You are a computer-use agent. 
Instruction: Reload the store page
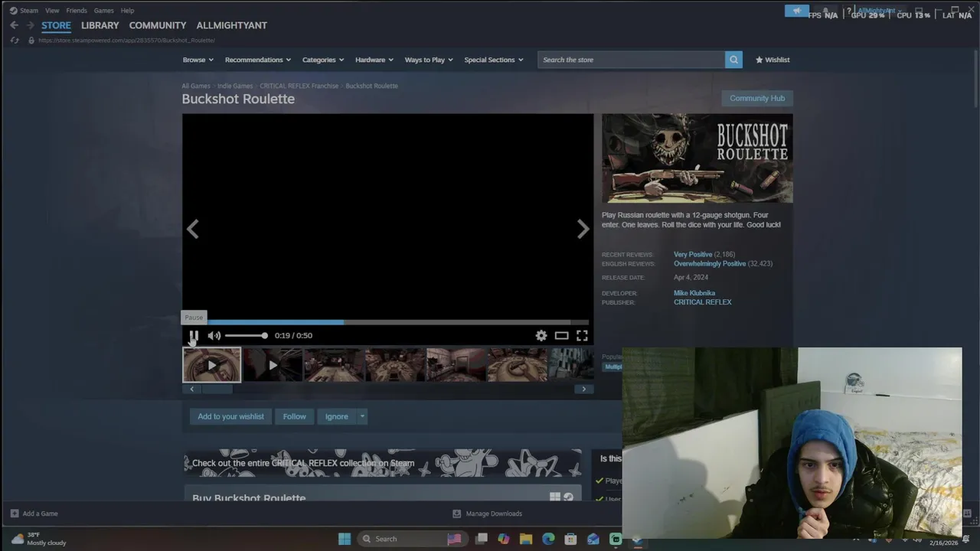pyautogui.click(x=15, y=40)
